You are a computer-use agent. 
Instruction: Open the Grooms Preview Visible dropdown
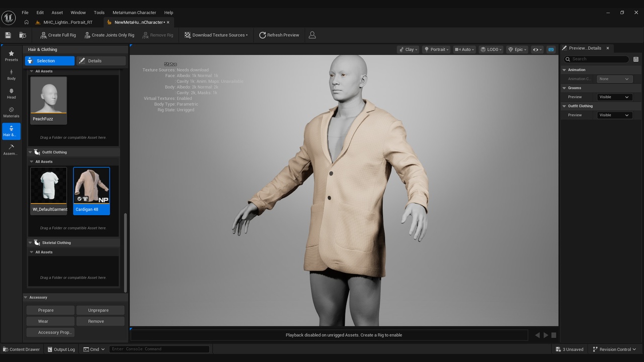[x=614, y=97]
